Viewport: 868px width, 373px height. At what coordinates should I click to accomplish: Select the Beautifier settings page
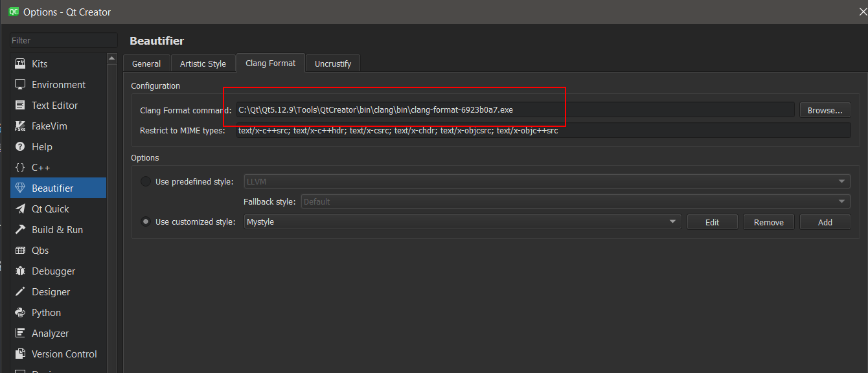58,188
